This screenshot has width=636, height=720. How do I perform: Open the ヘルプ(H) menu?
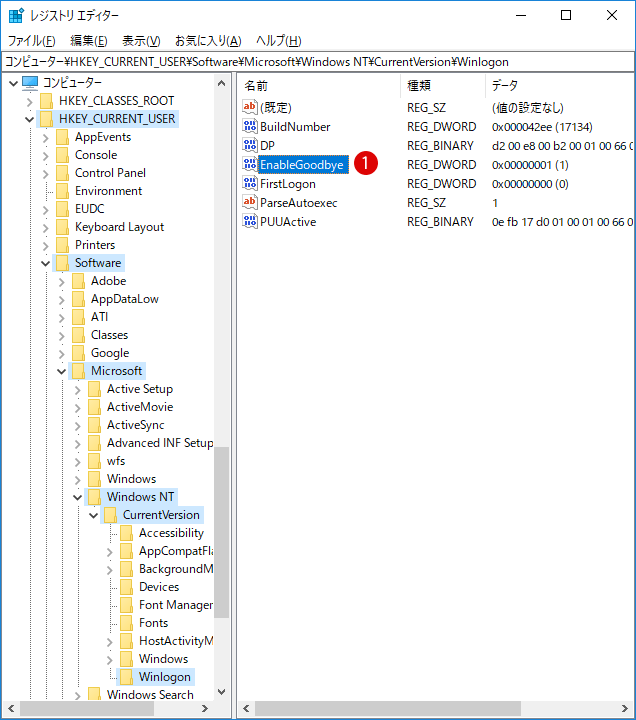click(278, 41)
